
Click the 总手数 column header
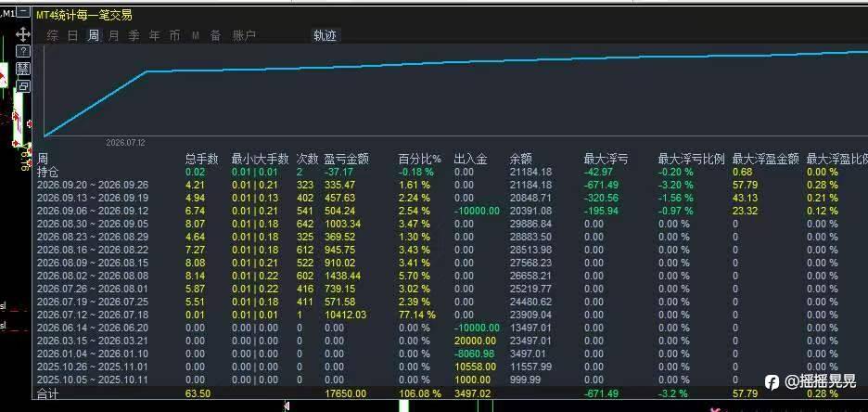click(201, 160)
